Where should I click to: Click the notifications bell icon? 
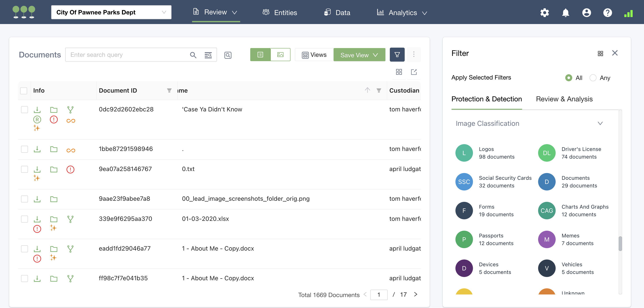565,12
